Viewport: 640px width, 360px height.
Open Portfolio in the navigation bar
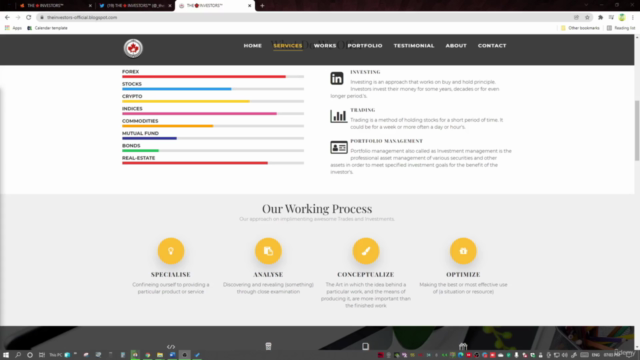[x=365, y=46]
